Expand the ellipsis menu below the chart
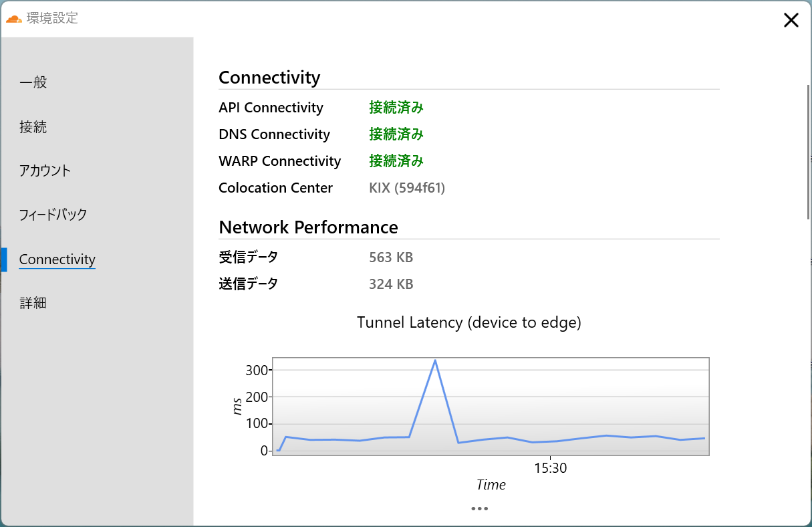 tap(479, 508)
